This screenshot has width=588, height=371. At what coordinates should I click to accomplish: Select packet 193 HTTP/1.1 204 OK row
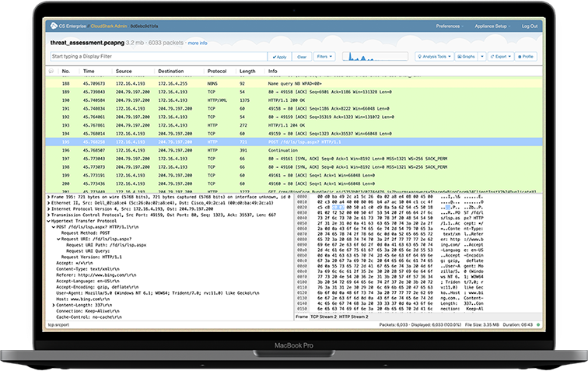294,125
